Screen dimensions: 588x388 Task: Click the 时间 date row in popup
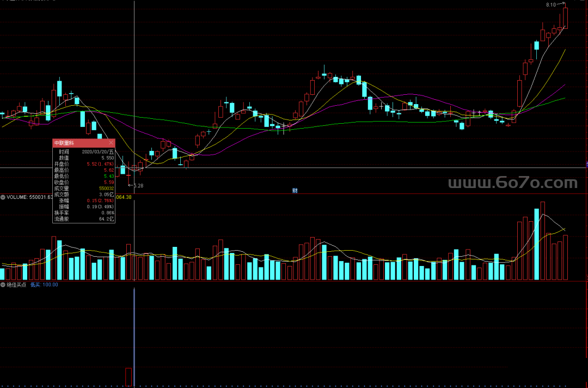point(84,151)
